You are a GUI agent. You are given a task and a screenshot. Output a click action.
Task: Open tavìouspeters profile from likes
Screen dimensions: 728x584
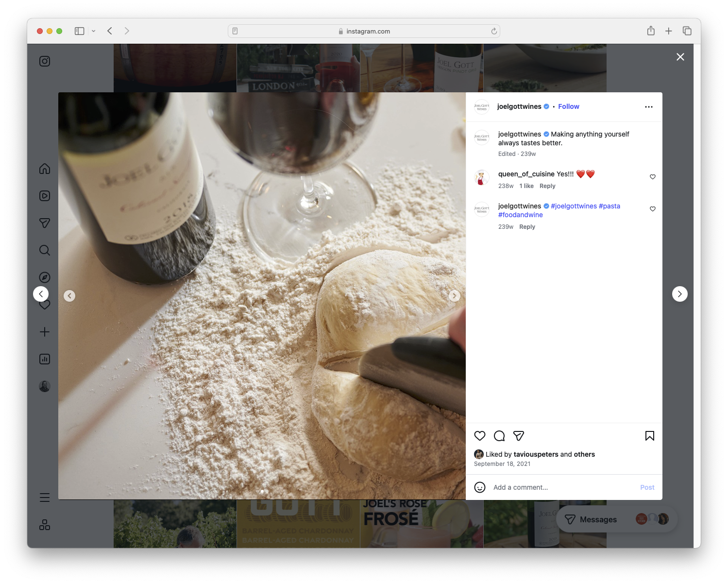536,454
